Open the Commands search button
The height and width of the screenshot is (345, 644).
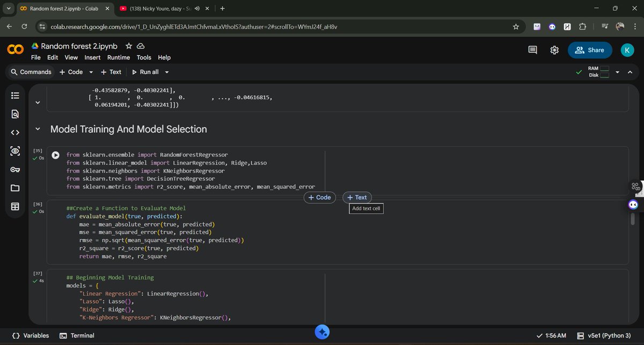click(31, 72)
